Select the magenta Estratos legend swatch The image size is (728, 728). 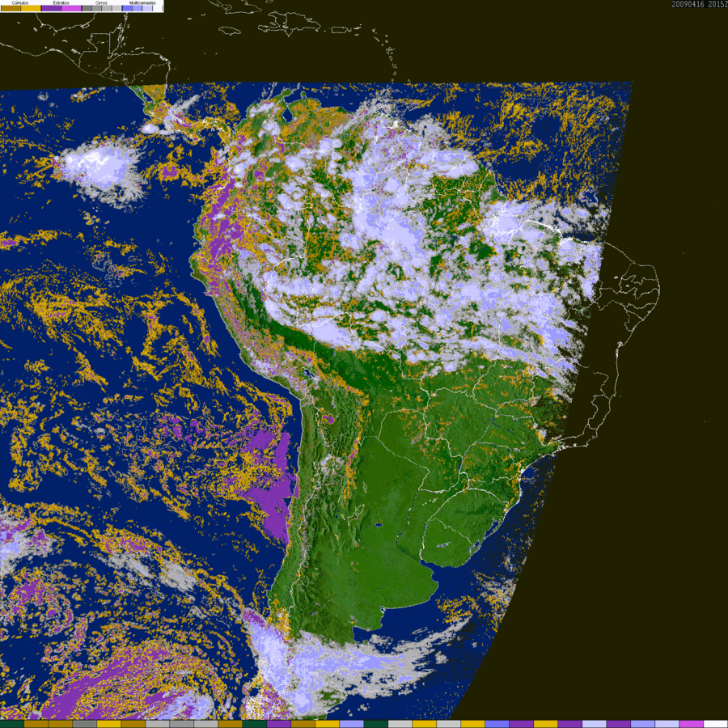(x=71, y=8)
